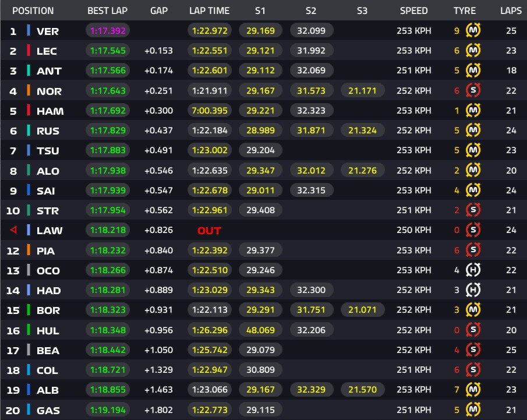Click HUL's S1 time 48.069
Viewport: 527px width, 420px height.
260,330
